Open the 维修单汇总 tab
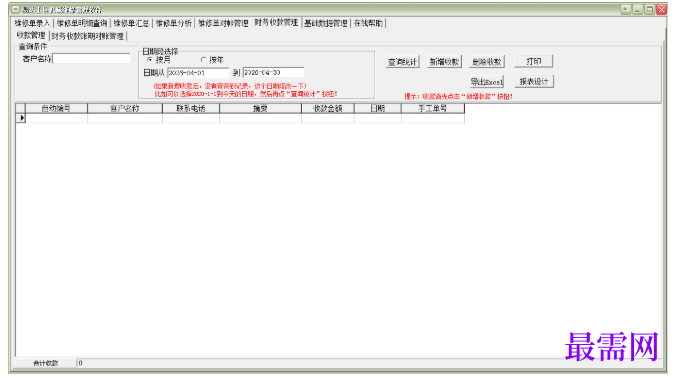677x378 pixels. [131, 23]
